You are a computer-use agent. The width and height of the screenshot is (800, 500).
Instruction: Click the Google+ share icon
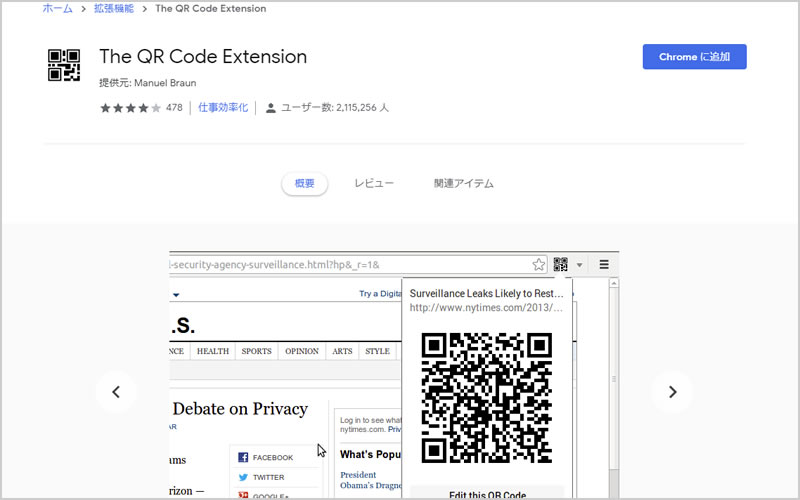click(243, 495)
